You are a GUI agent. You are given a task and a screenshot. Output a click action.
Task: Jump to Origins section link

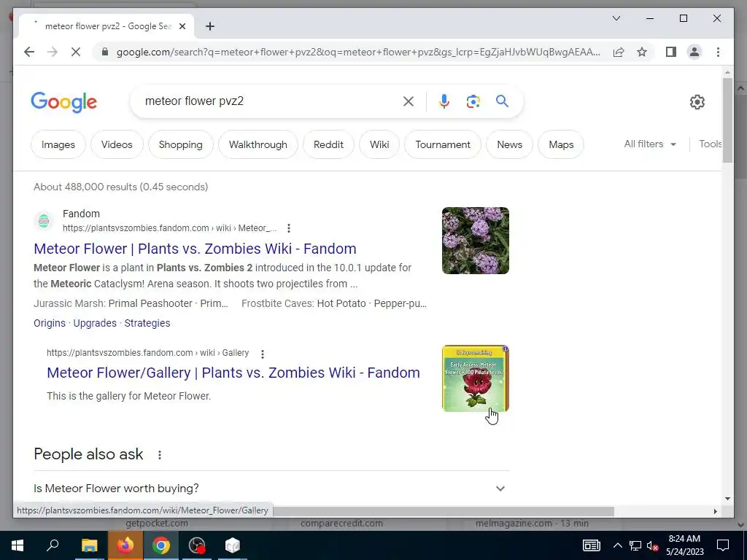50,323
